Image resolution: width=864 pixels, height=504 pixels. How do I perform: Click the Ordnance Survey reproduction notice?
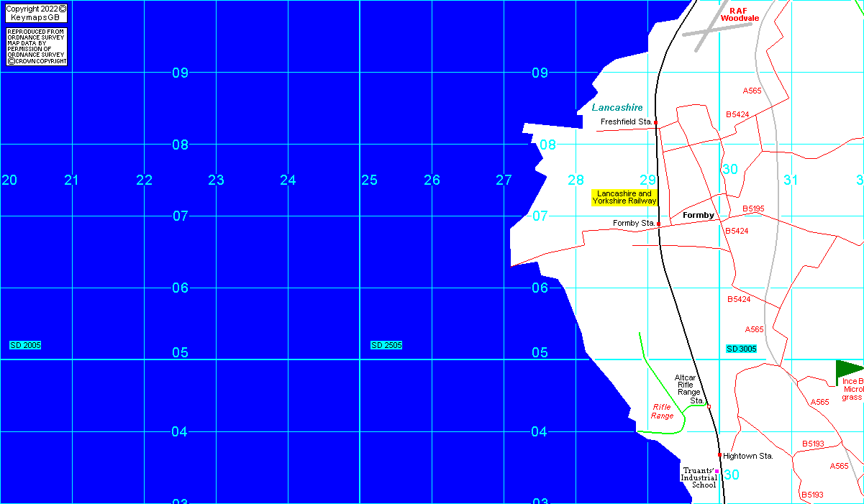click(36, 47)
